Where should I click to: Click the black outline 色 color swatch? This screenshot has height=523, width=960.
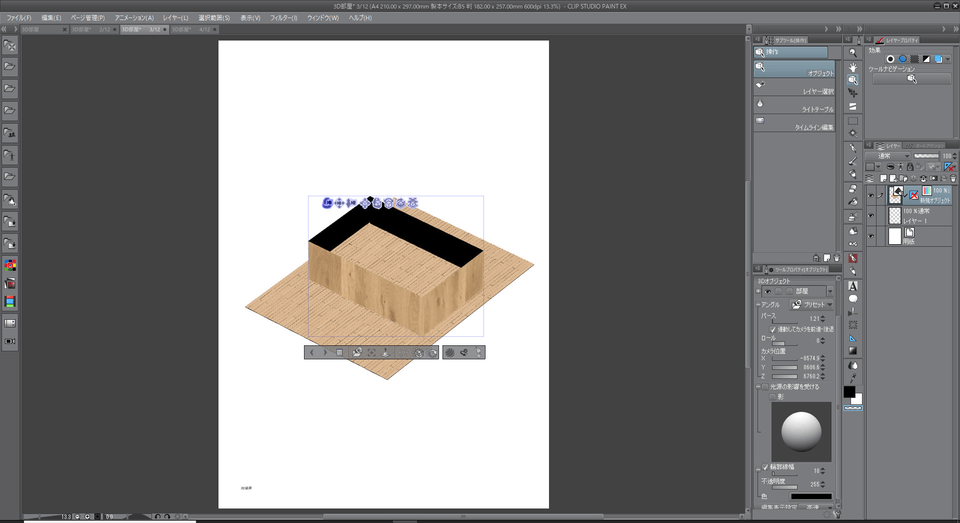coord(811,496)
